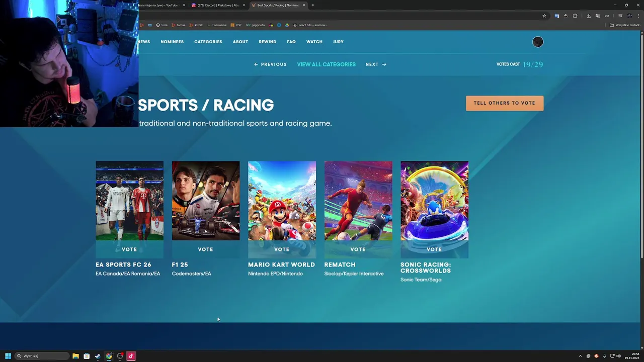This screenshot has height=362, width=644.
Task: Open Google Chrome from the taskbar
Action: click(109, 356)
